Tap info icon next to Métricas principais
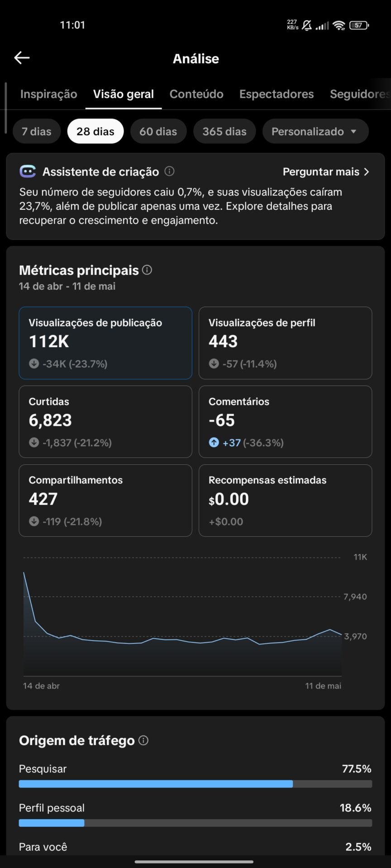This screenshot has height=868, width=391. click(x=147, y=270)
